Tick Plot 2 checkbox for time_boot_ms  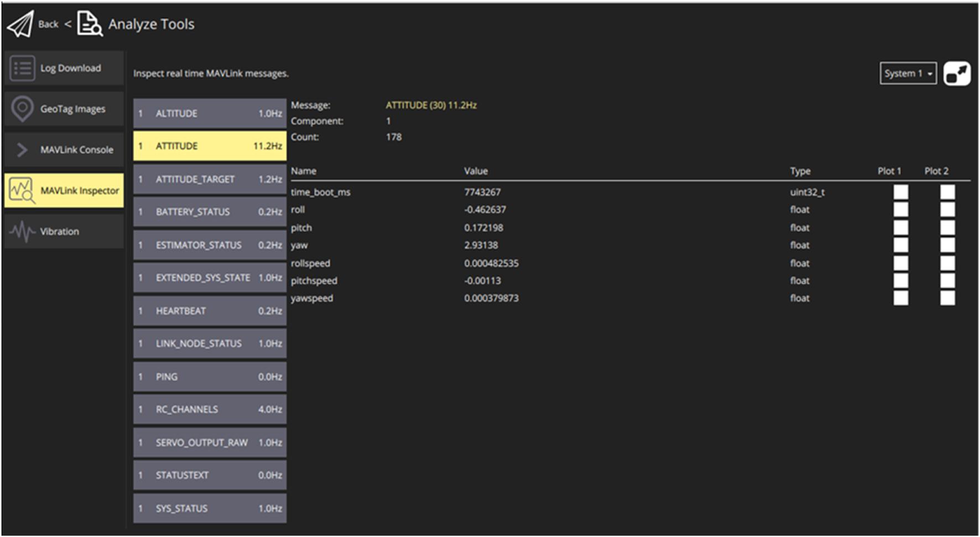[x=947, y=192]
